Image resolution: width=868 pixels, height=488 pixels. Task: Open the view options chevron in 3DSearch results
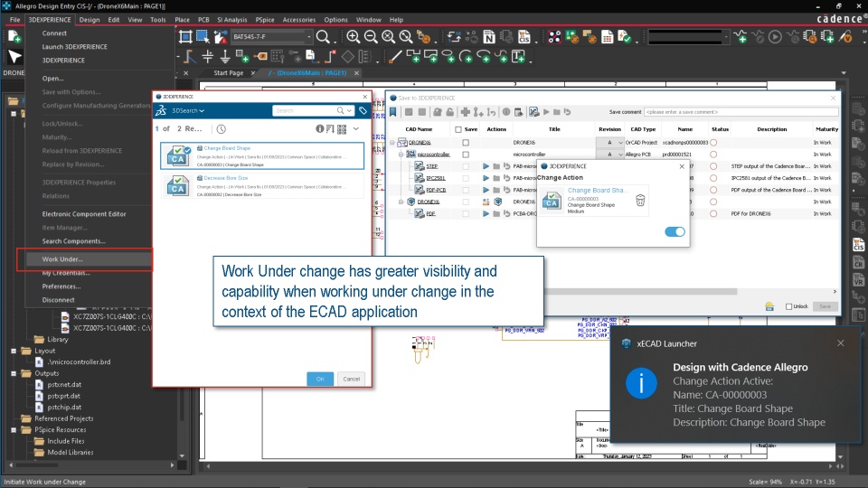coord(356,129)
